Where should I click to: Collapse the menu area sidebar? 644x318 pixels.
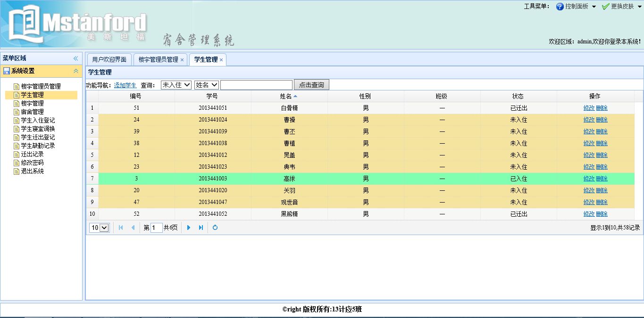tap(75, 58)
